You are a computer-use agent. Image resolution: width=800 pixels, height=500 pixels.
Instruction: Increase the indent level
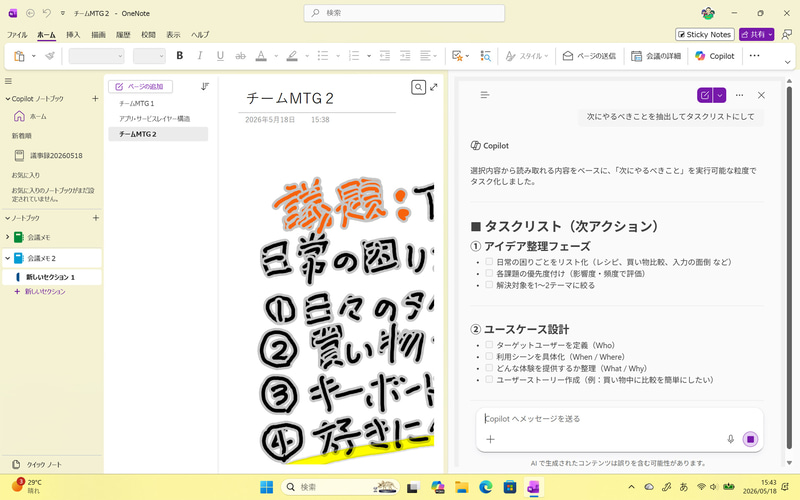coord(405,56)
